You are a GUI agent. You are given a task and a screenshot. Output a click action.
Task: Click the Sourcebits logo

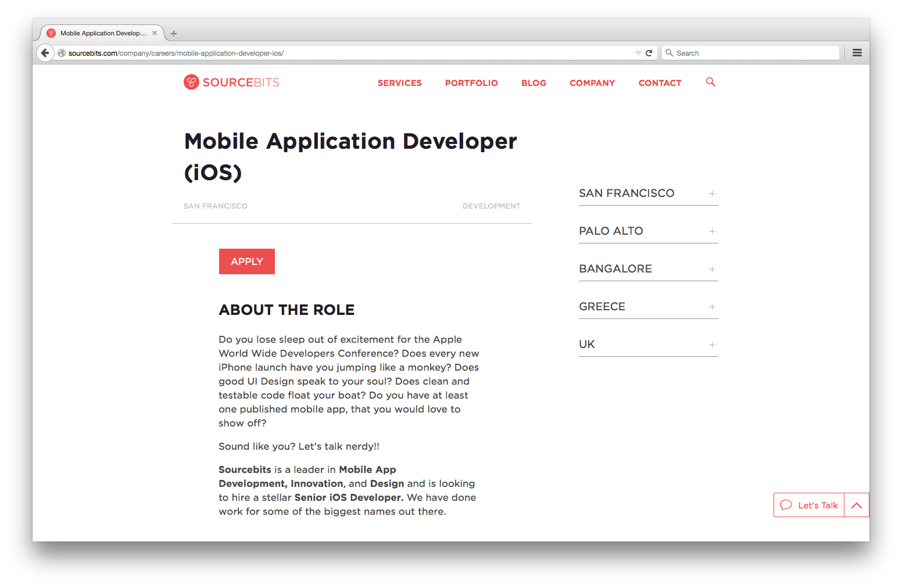click(231, 82)
